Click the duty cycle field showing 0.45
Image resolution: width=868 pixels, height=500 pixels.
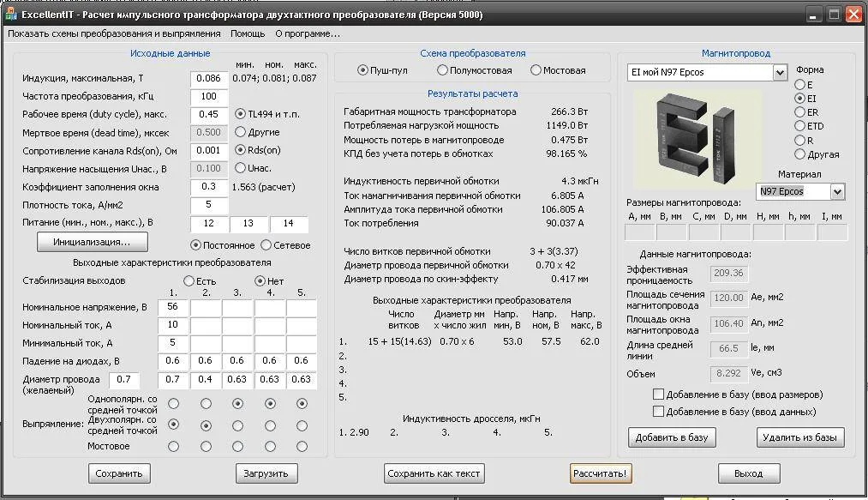[x=209, y=114]
